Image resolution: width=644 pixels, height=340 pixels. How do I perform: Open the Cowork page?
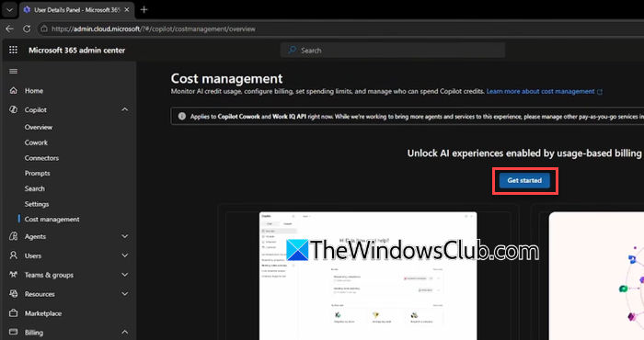(36, 142)
